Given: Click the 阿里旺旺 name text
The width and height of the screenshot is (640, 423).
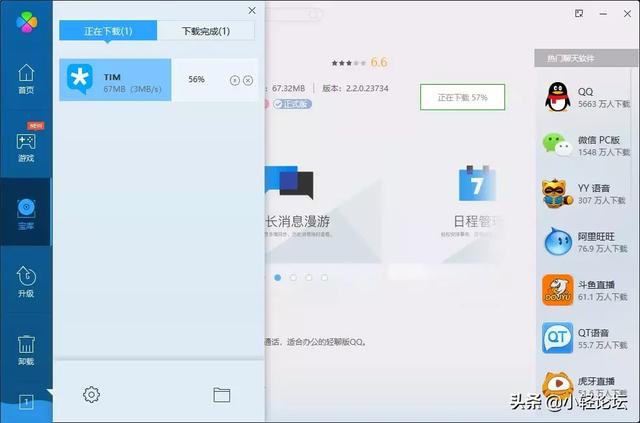Looking at the screenshot, I should pyautogui.click(x=596, y=236).
